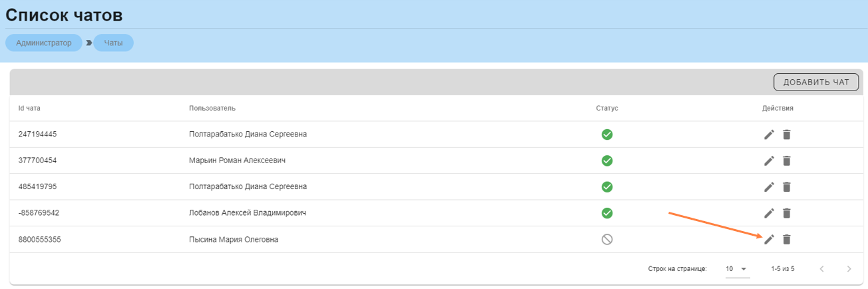Edit chat 247194445 with pencil icon
The width and height of the screenshot is (868, 289).
(769, 135)
